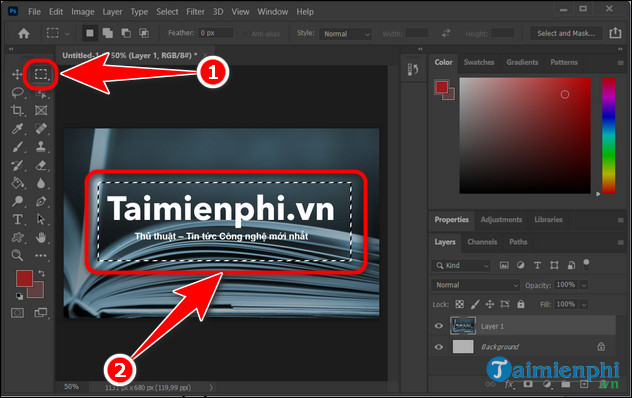Open the Select menu
This screenshot has height=398, width=632.
click(x=167, y=12)
